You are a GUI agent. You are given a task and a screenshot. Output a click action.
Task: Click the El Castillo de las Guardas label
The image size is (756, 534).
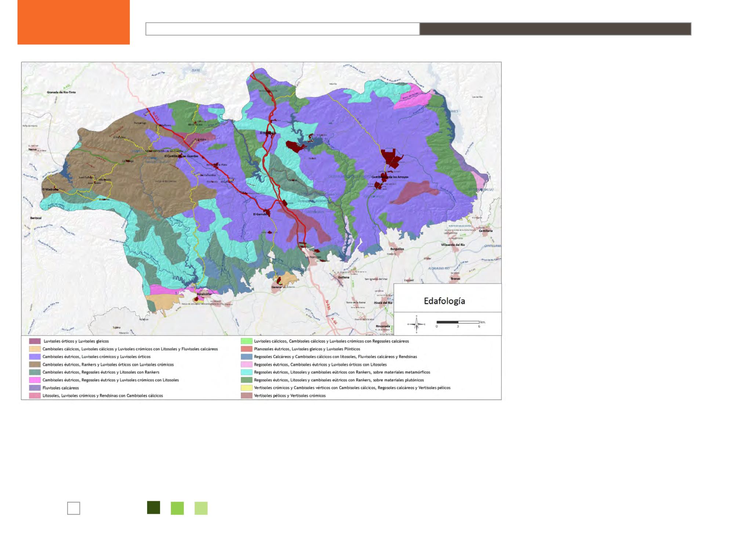(x=181, y=156)
